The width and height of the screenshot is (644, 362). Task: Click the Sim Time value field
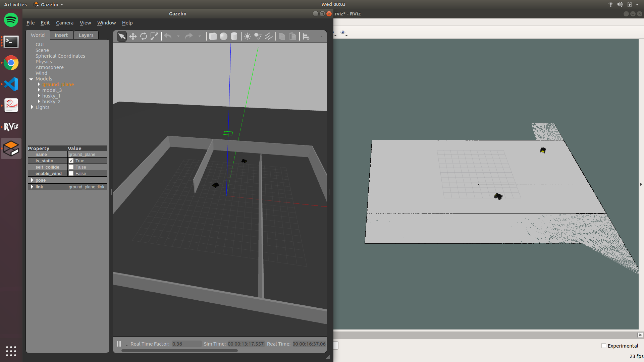[x=246, y=344]
